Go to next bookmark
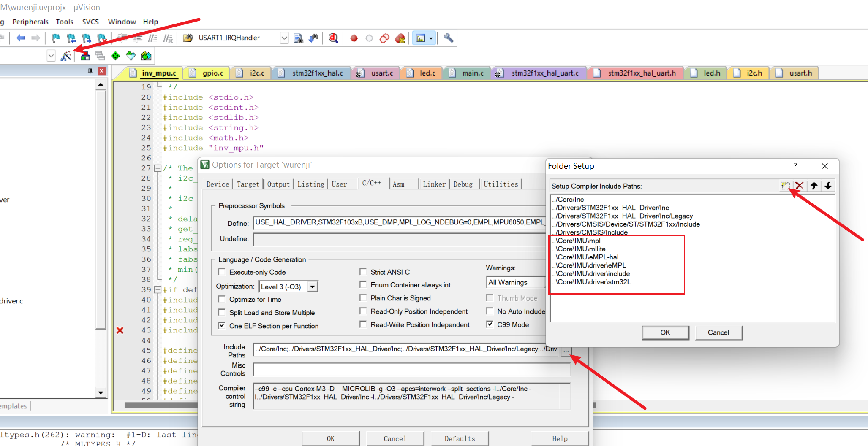Screen dimensions: 868x446 (87, 38)
